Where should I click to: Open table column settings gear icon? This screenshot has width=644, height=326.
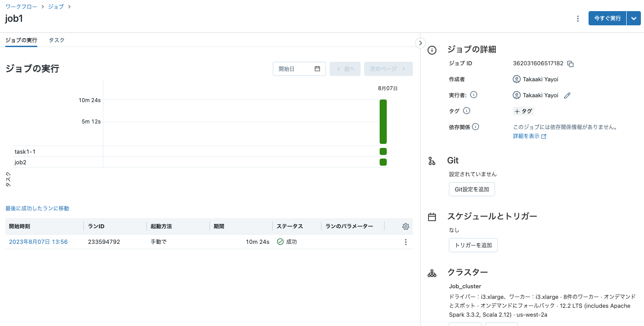pyautogui.click(x=405, y=227)
